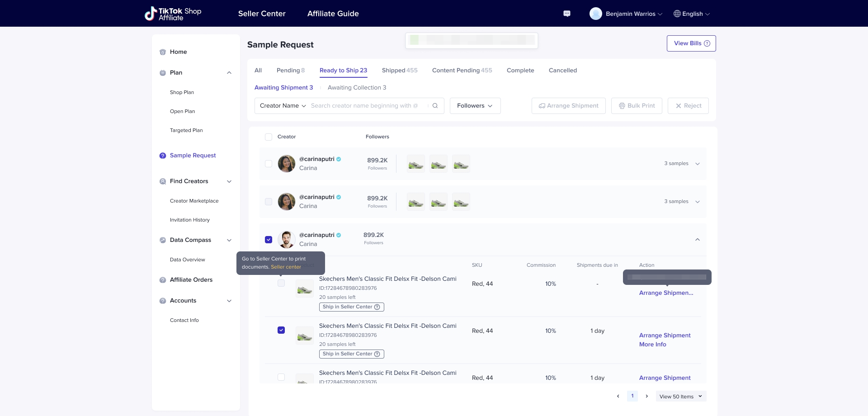The height and width of the screenshot is (416, 868).
Task: Go to page 1 in pagination
Action: pos(632,396)
